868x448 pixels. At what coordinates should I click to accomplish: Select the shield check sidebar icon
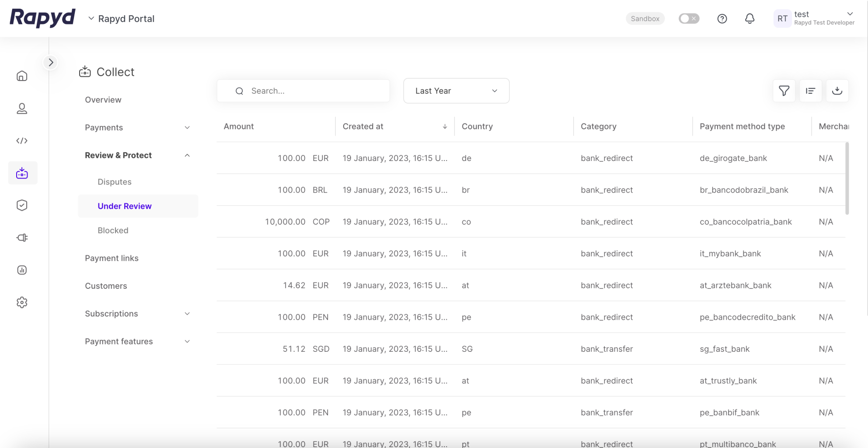click(22, 205)
